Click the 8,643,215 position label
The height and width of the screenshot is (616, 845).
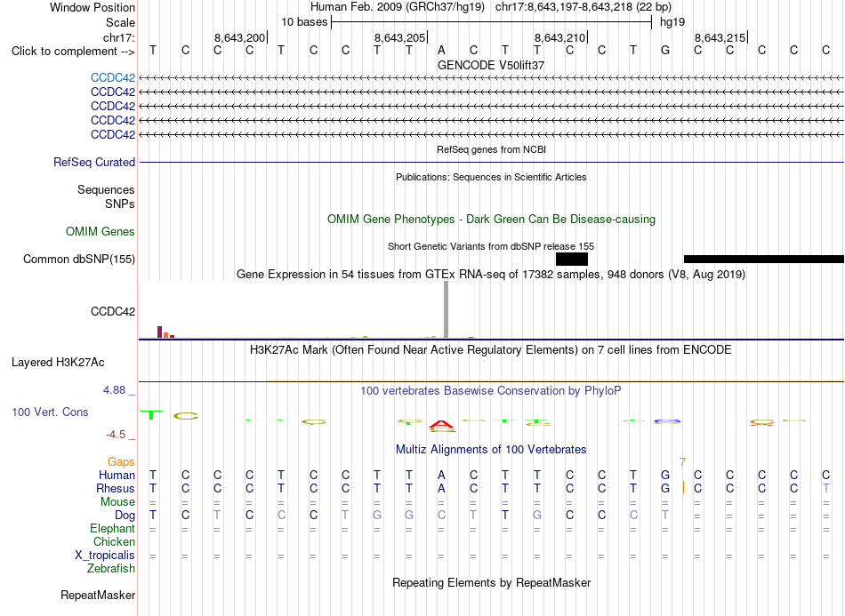[720, 37]
